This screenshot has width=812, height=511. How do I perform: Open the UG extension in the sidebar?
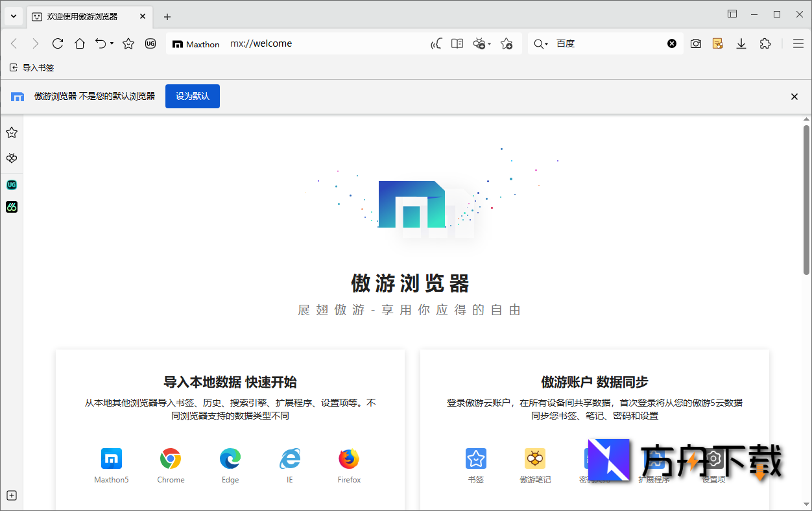point(11,184)
